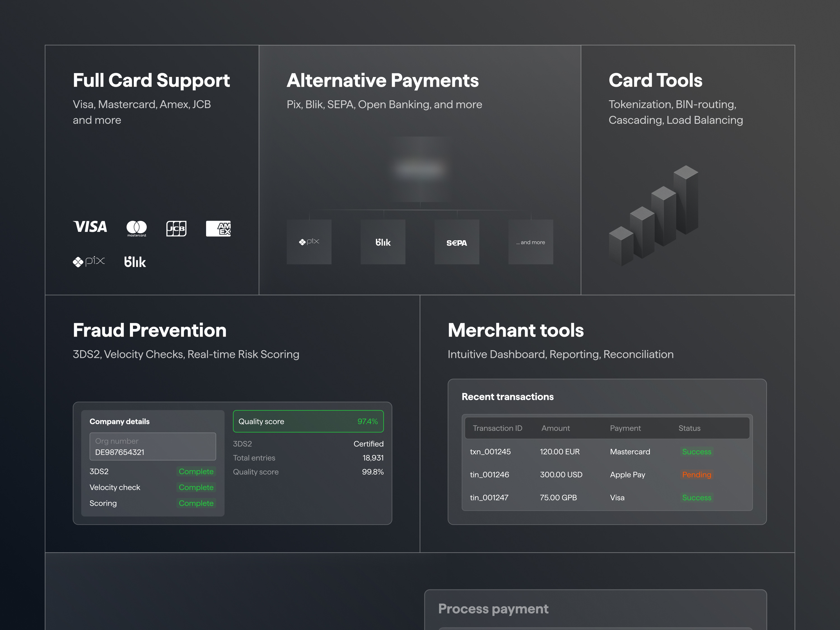Click Complete badge next to Scoring
The width and height of the screenshot is (840, 630).
click(x=196, y=503)
